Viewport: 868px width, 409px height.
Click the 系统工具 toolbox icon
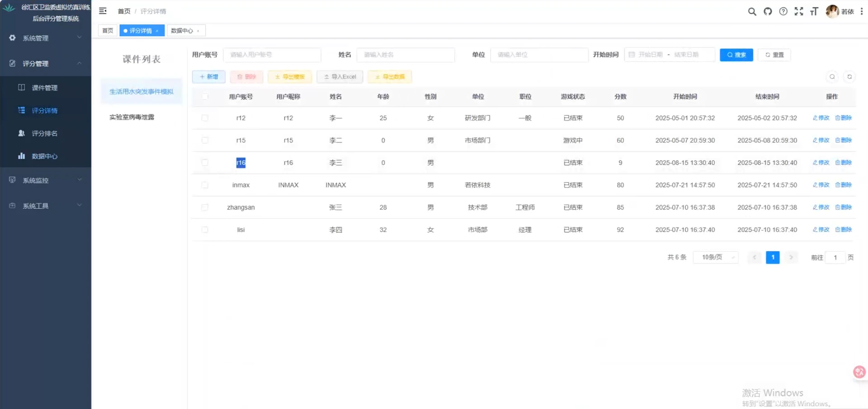click(12, 206)
